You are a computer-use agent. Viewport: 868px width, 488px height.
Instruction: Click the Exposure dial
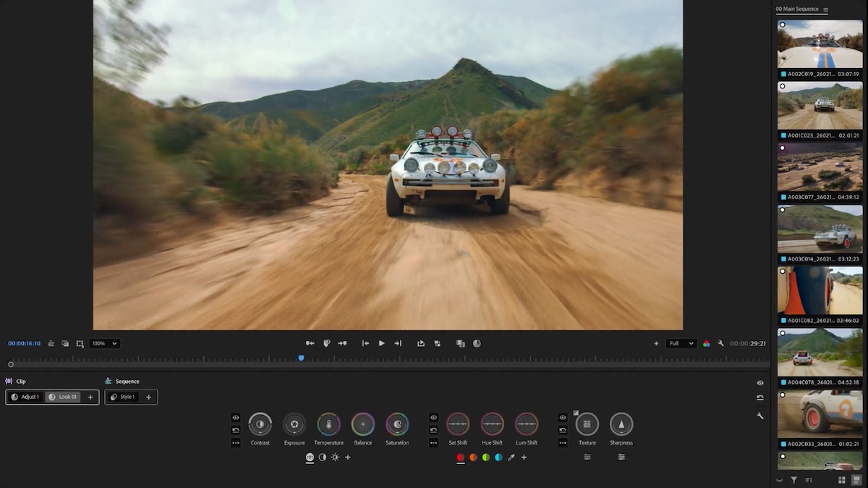(294, 424)
